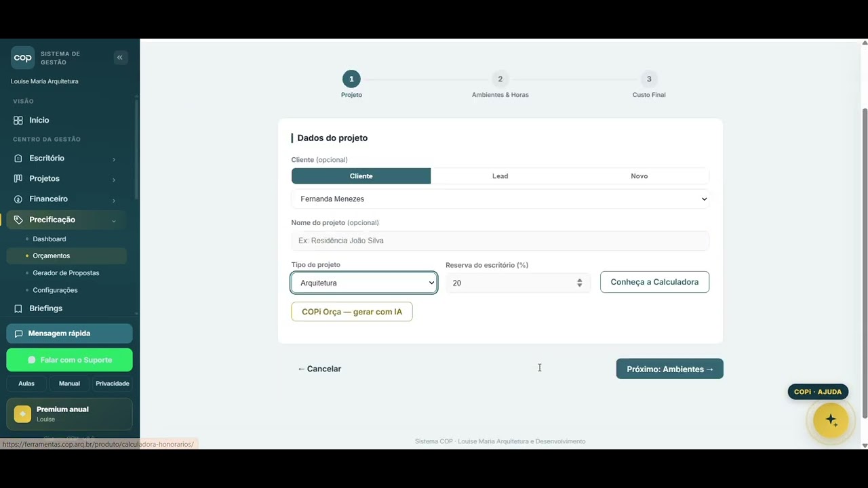Screen dimensions: 868x488
Task: Go to step 3 Custo Final
Action: [x=649, y=85]
